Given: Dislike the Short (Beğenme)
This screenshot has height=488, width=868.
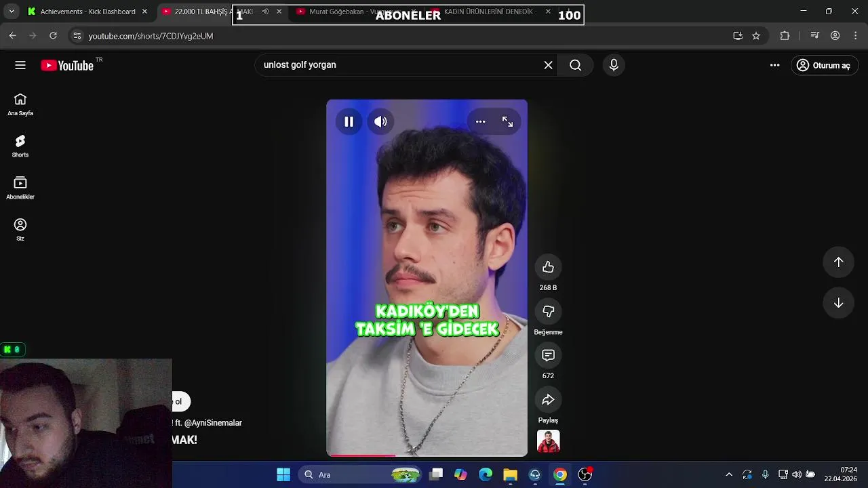Looking at the screenshot, I should tap(548, 311).
